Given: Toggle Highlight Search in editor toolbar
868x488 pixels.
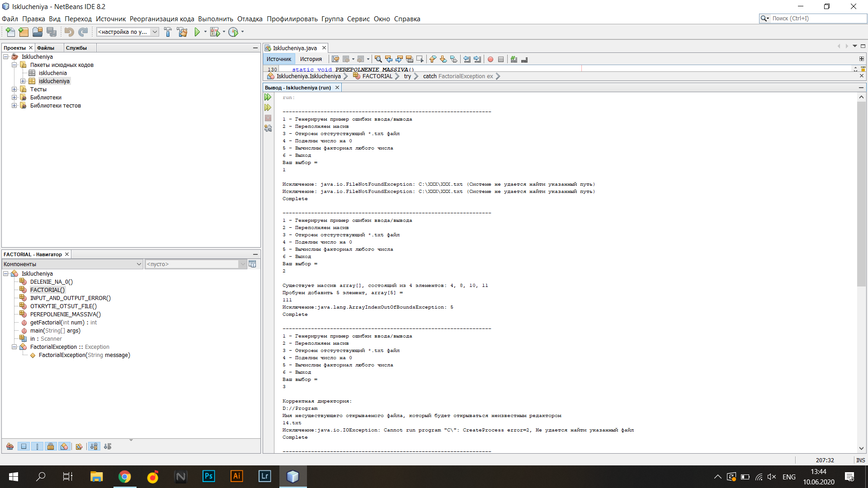Looking at the screenshot, I should click(410, 59).
